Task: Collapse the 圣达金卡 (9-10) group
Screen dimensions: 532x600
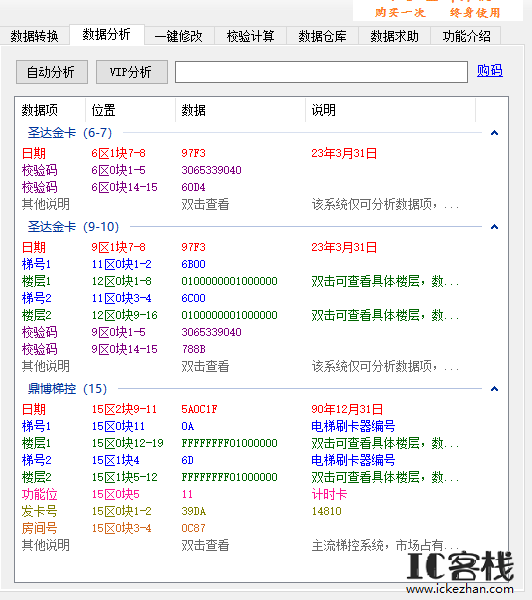Action: coord(494,227)
